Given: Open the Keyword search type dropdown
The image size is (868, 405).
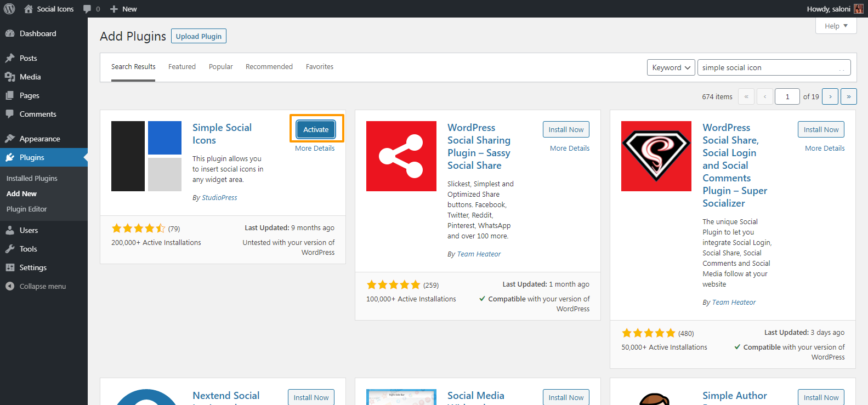Looking at the screenshot, I should tap(671, 67).
